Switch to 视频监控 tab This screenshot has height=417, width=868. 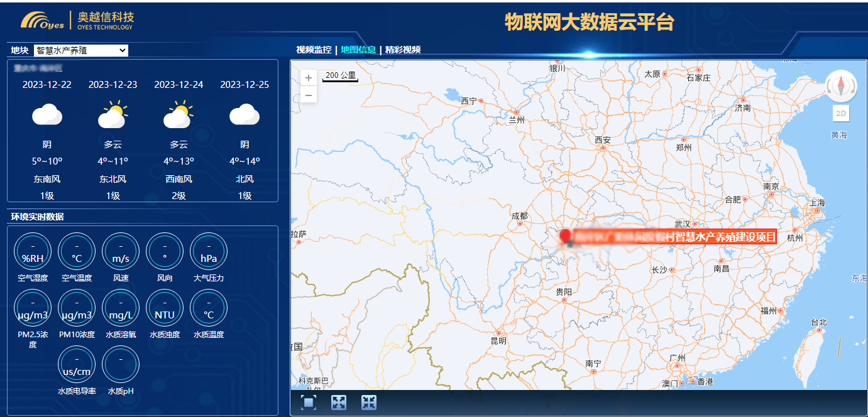(314, 50)
